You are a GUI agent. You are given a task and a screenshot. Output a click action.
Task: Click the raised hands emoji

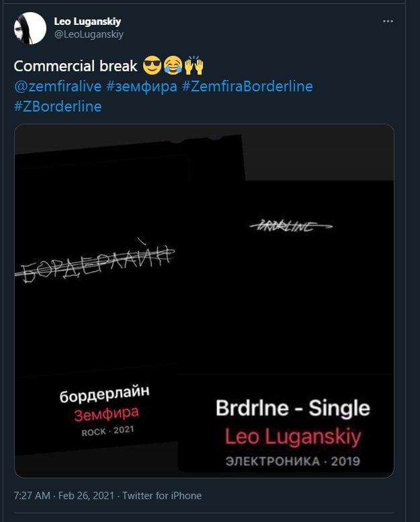(x=194, y=65)
